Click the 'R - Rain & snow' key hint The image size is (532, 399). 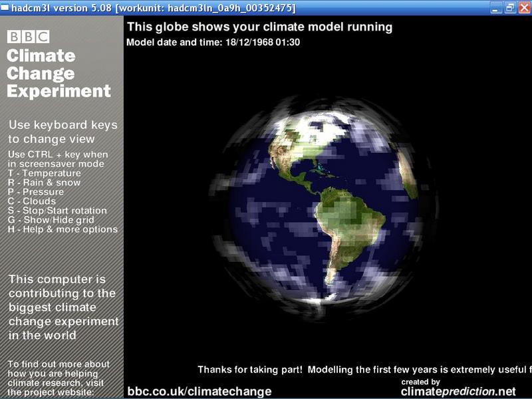(44, 182)
